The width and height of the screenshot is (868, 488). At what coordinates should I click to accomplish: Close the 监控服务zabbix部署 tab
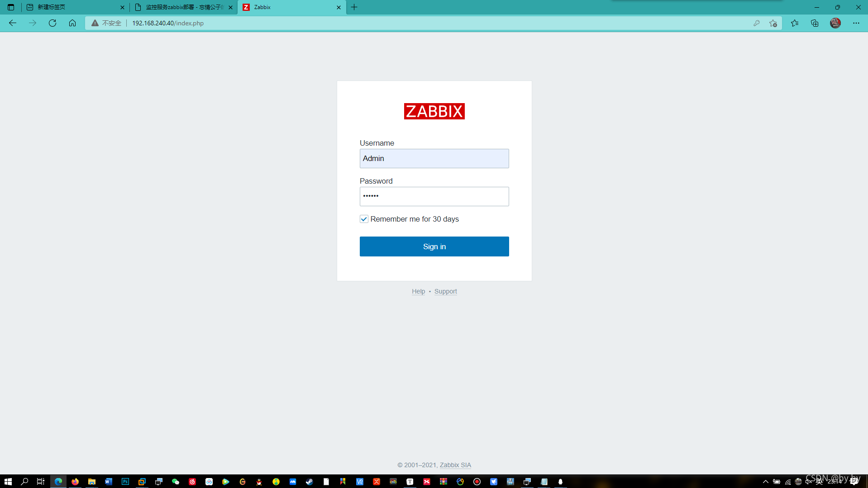pos(230,7)
